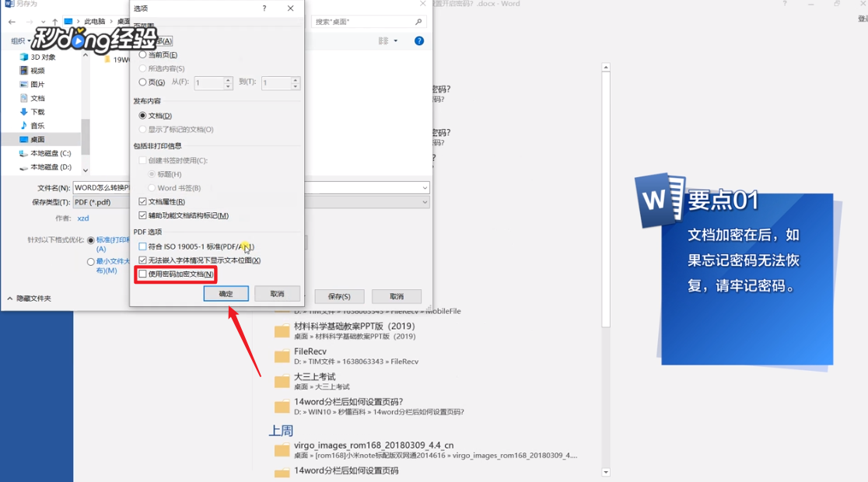Viewport: 868px width, 482px height.
Task: Increase the 从(F) page number stepper
Action: (228, 79)
